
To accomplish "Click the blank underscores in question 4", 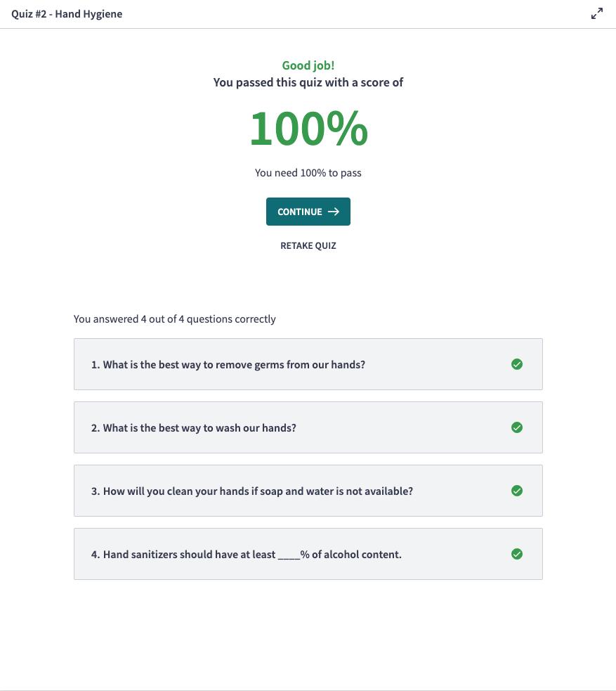I will pyautogui.click(x=289, y=555).
